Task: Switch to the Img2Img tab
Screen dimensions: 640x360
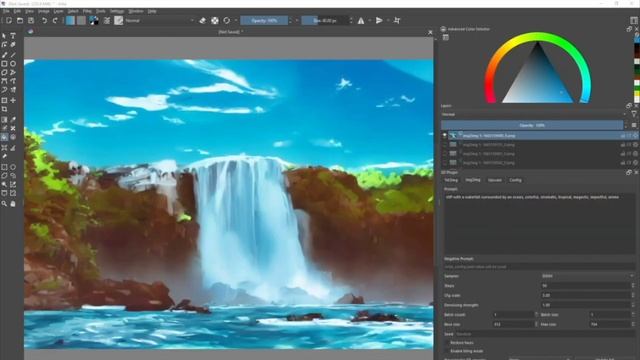Action: [x=473, y=180]
